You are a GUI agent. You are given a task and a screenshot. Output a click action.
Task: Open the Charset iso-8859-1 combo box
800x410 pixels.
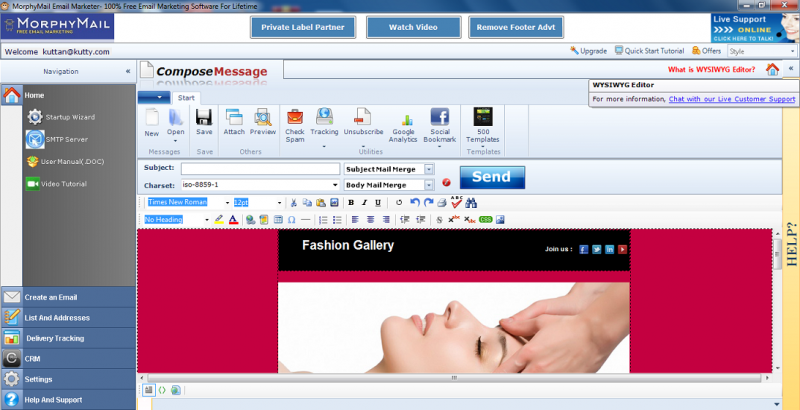click(x=334, y=185)
